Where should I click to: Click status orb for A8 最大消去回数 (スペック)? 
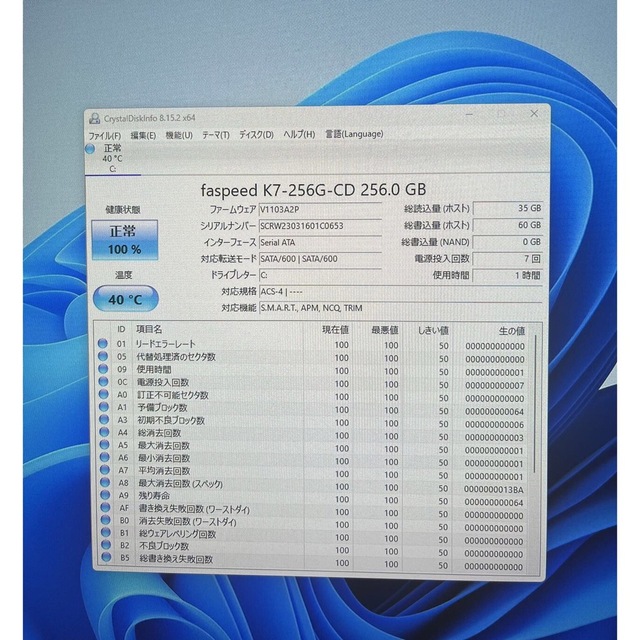click(105, 482)
